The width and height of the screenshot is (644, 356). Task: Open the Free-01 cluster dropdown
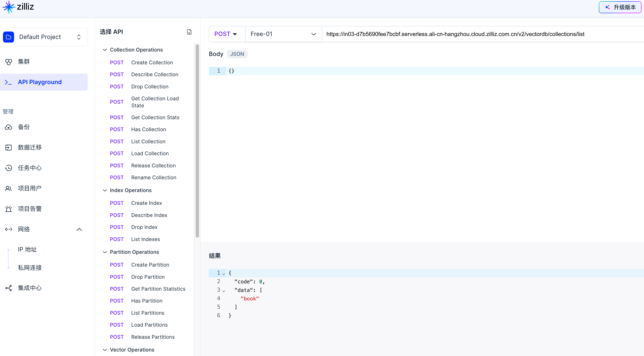click(283, 34)
